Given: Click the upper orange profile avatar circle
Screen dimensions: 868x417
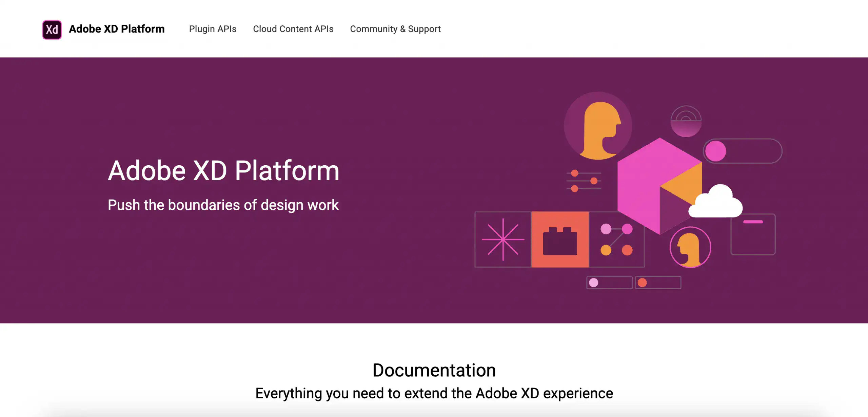Looking at the screenshot, I should point(599,126).
